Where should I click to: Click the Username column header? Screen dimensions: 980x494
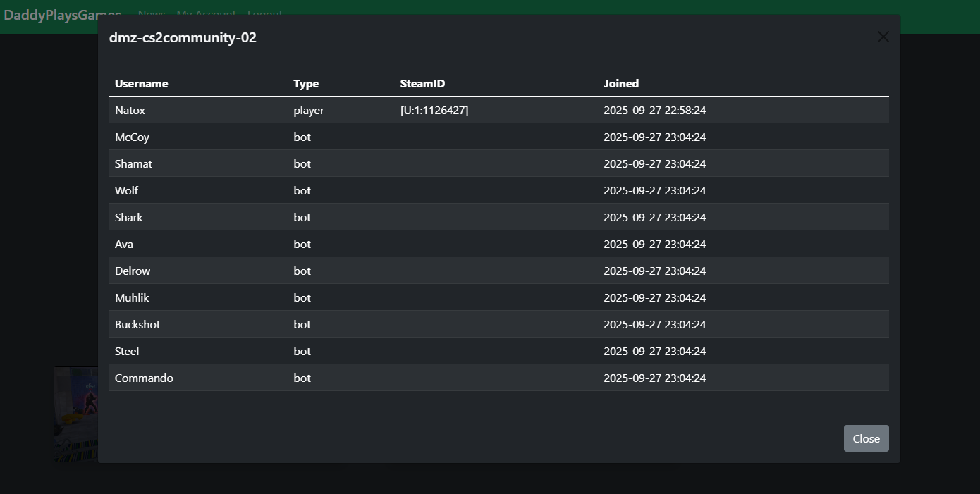(x=141, y=83)
